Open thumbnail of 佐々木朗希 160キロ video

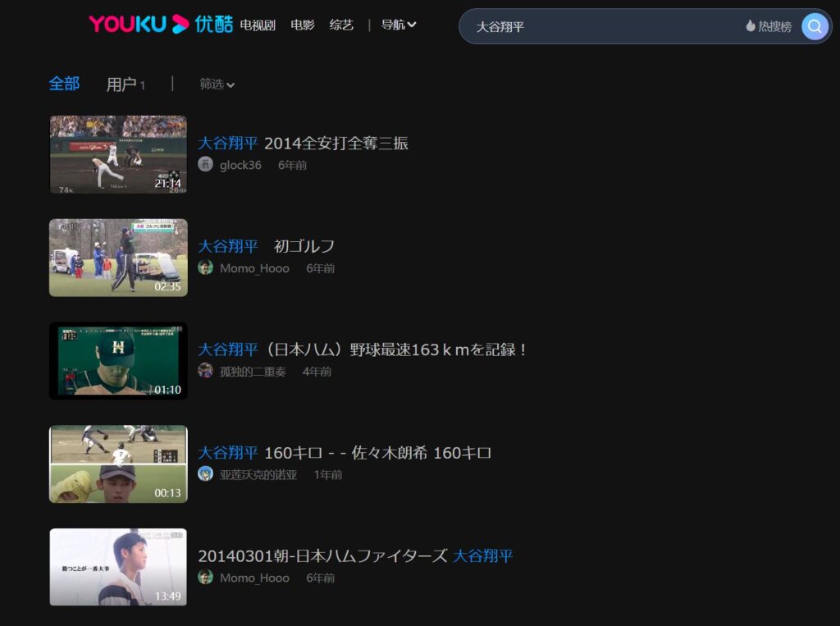click(118, 464)
